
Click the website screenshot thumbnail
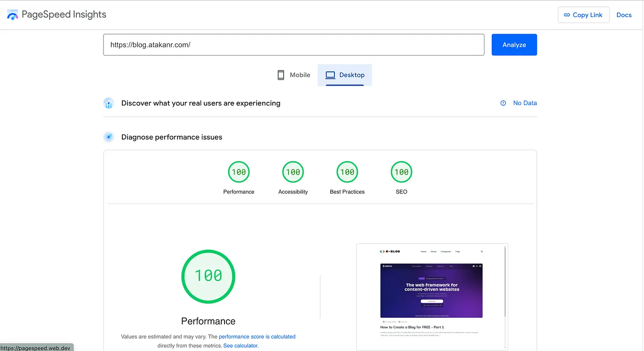coord(431,297)
